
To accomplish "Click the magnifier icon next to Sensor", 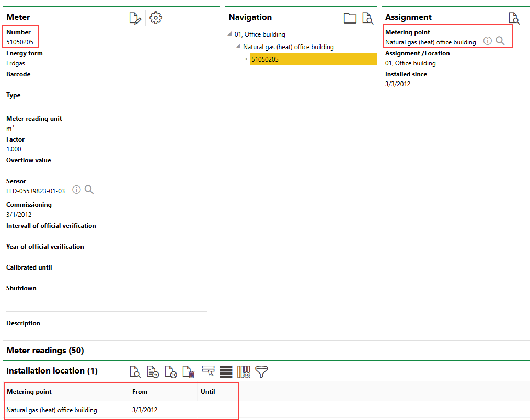I will pos(89,190).
